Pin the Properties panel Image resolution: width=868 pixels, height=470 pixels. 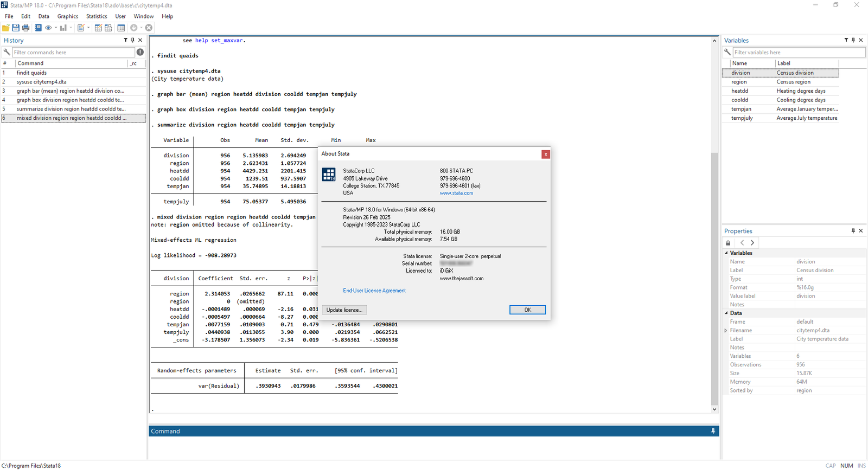(853, 231)
